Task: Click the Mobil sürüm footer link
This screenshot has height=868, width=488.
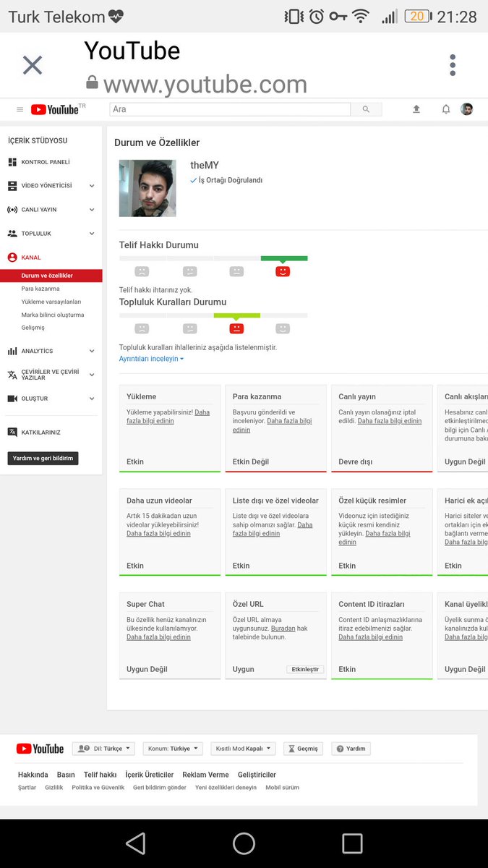Action: point(282,788)
